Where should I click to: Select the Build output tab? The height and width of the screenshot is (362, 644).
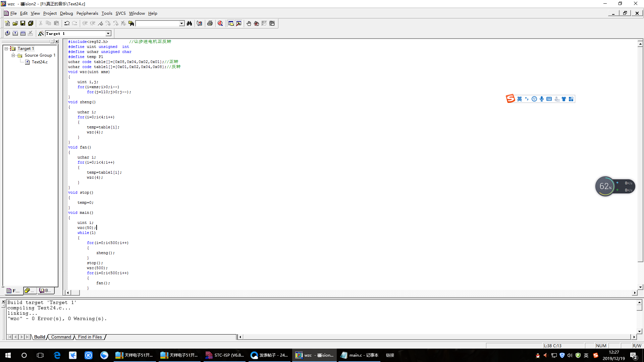[40, 337]
